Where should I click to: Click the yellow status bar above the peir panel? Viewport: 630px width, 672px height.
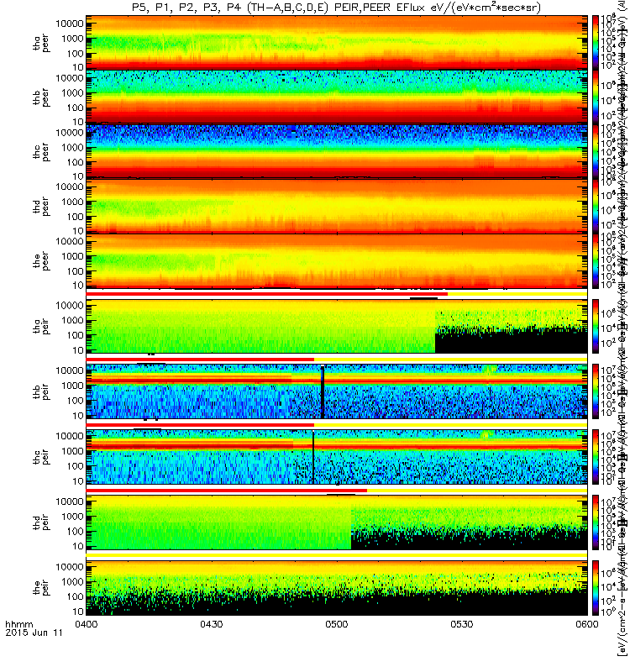point(337,555)
